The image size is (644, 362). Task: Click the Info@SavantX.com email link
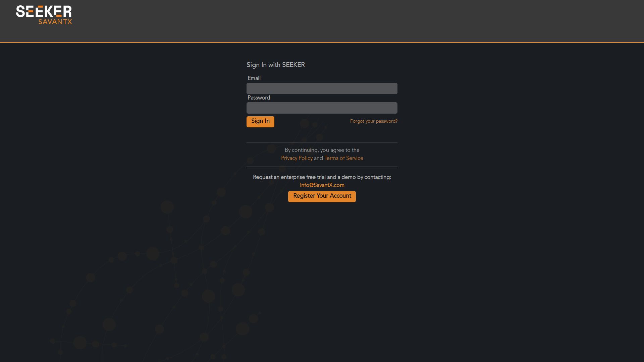pos(322,185)
